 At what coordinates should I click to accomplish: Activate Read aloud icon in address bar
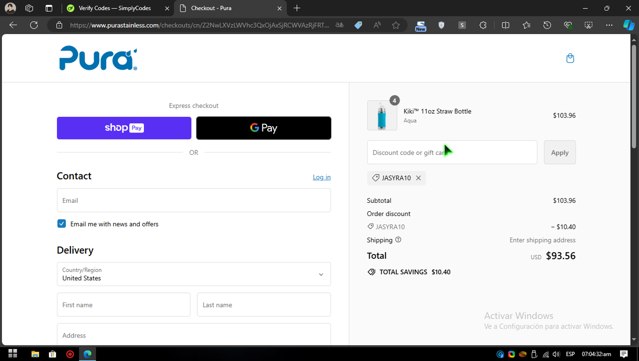[377, 25]
